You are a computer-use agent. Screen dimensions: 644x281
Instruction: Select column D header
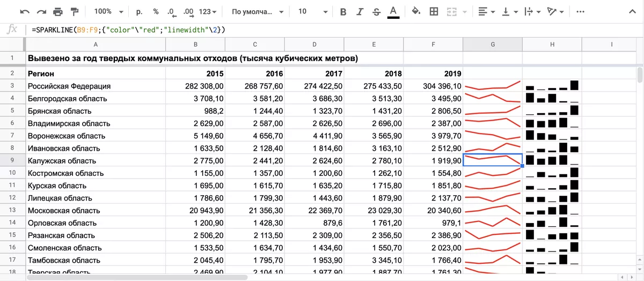pos(314,45)
